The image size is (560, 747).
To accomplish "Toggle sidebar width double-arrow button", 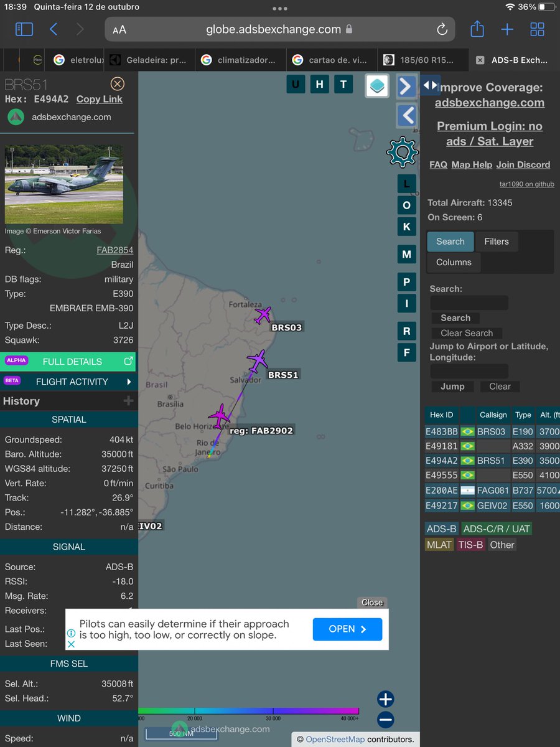I will click(431, 85).
